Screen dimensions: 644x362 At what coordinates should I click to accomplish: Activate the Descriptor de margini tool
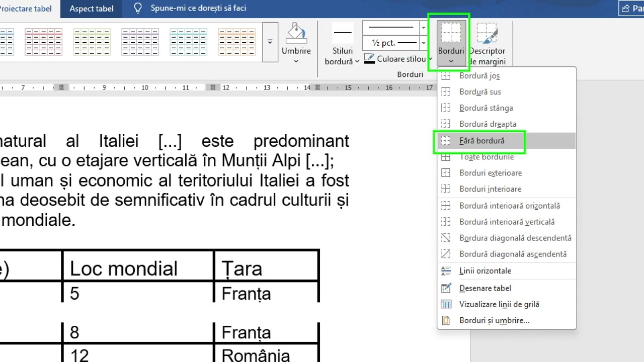pyautogui.click(x=487, y=44)
